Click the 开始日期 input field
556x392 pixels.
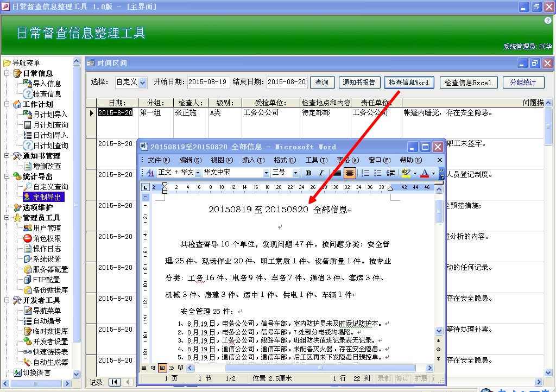click(208, 82)
